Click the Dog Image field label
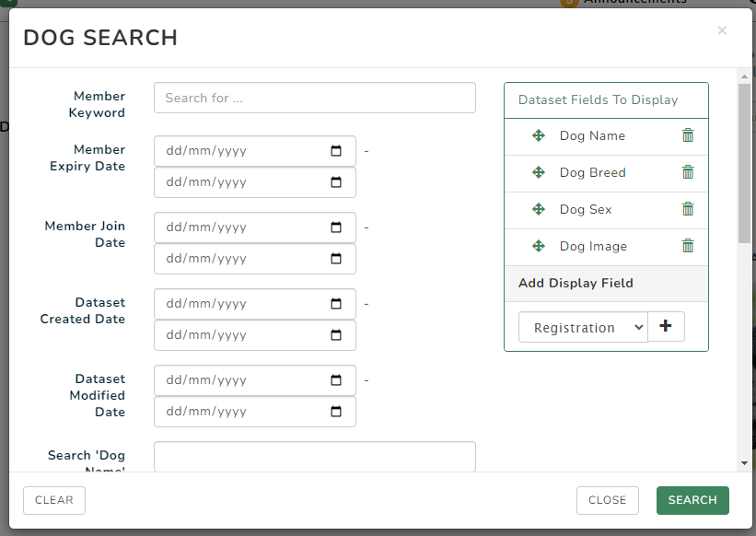756x536 pixels. point(593,246)
